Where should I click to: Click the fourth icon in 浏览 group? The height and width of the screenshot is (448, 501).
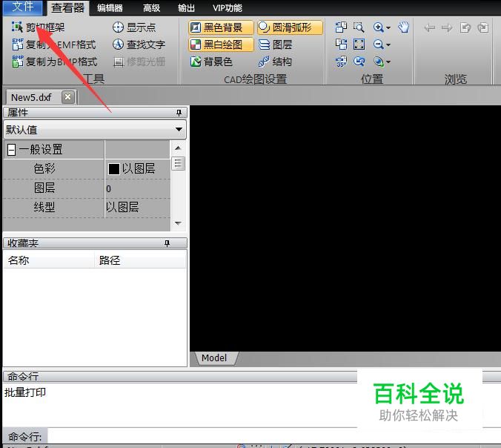(482, 28)
